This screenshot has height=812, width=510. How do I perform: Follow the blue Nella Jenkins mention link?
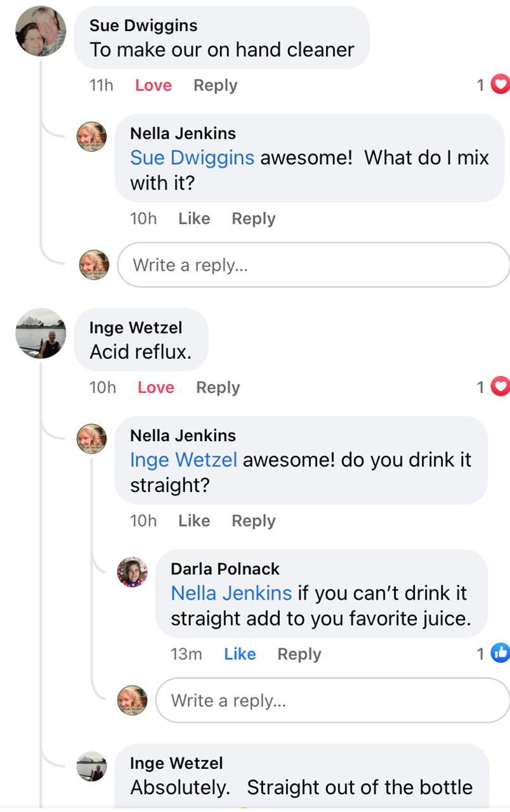tap(232, 593)
